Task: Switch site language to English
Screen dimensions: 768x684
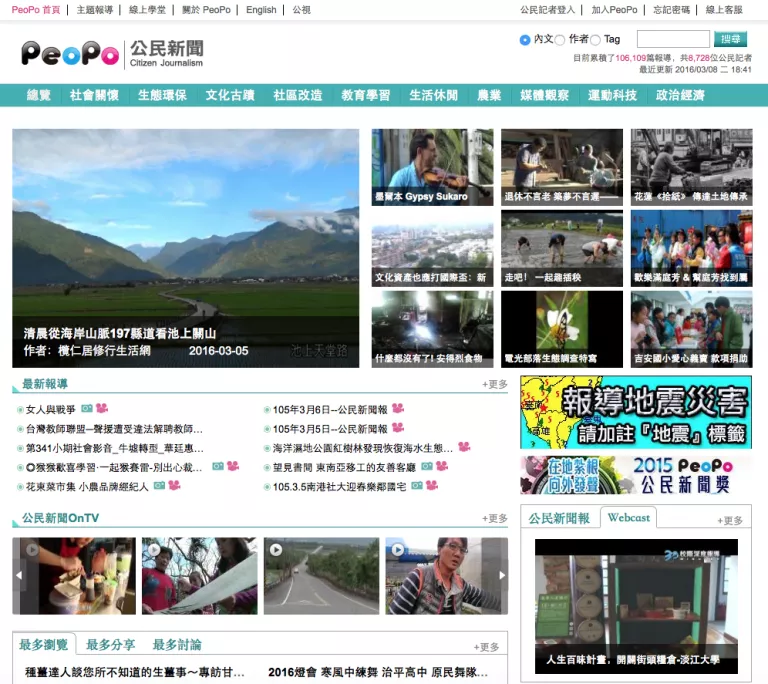Action: (261, 10)
